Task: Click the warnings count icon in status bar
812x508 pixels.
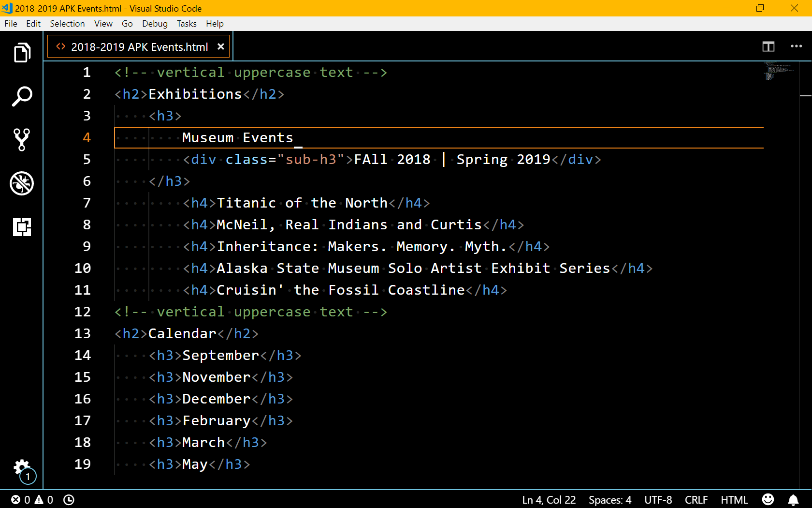Action: pyautogui.click(x=39, y=500)
